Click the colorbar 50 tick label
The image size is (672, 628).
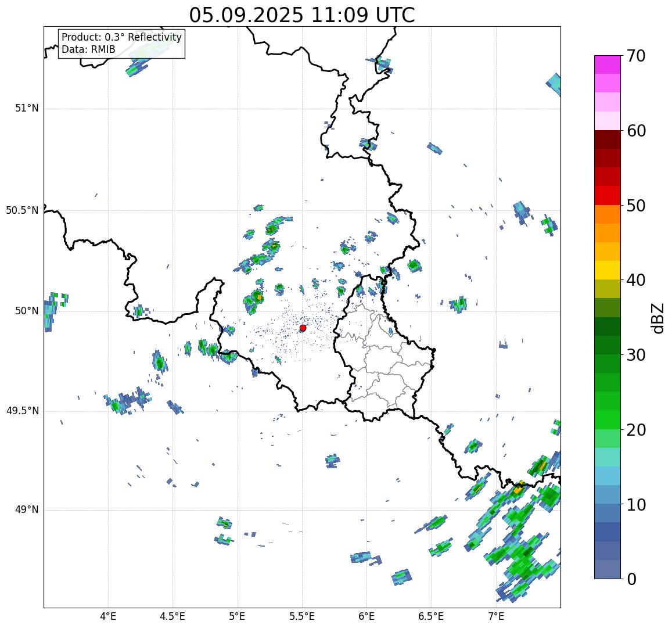(636, 205)
